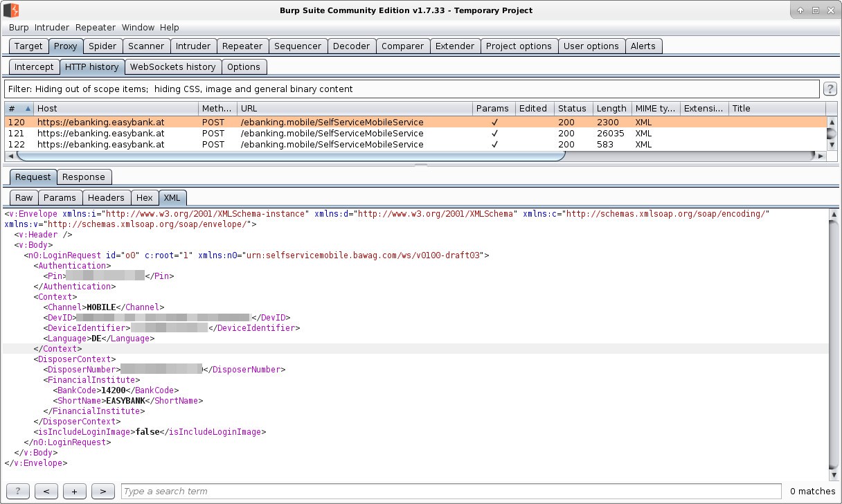Select history request row 120
The width and height of the screenshot is (842, 504).
(x=415, y=123)
